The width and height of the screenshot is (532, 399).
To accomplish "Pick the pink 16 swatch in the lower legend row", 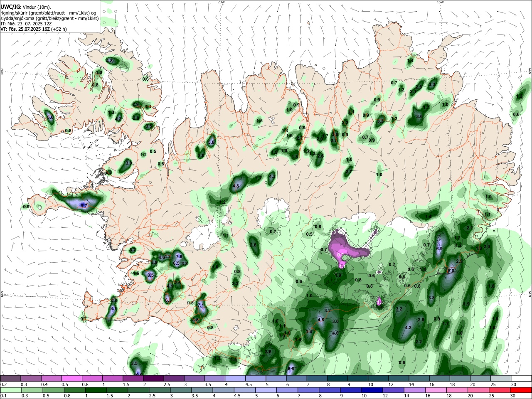I will coord(436,390).
